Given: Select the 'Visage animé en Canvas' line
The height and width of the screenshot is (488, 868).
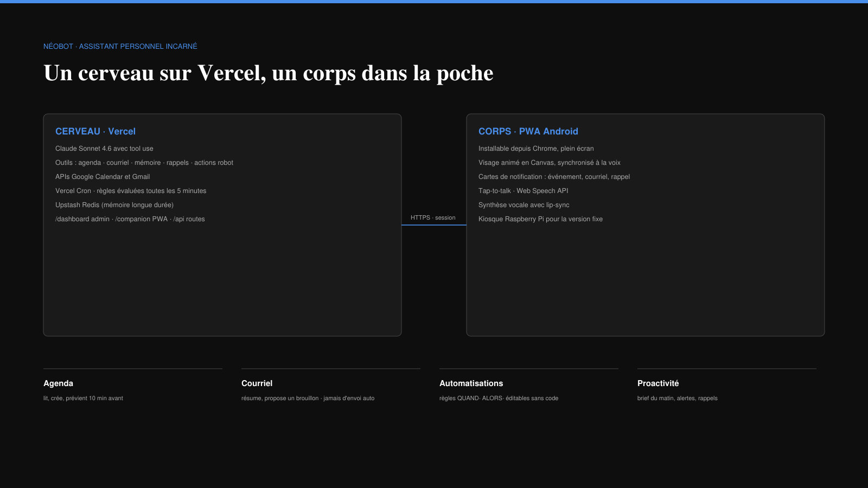Looking at the screenshot, I should [550, 163].
